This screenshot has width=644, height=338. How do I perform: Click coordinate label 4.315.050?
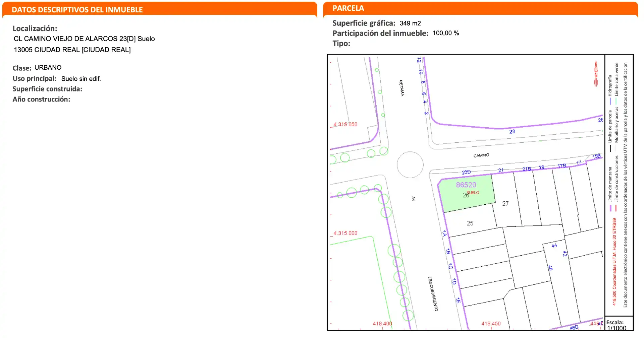point(345,124)
